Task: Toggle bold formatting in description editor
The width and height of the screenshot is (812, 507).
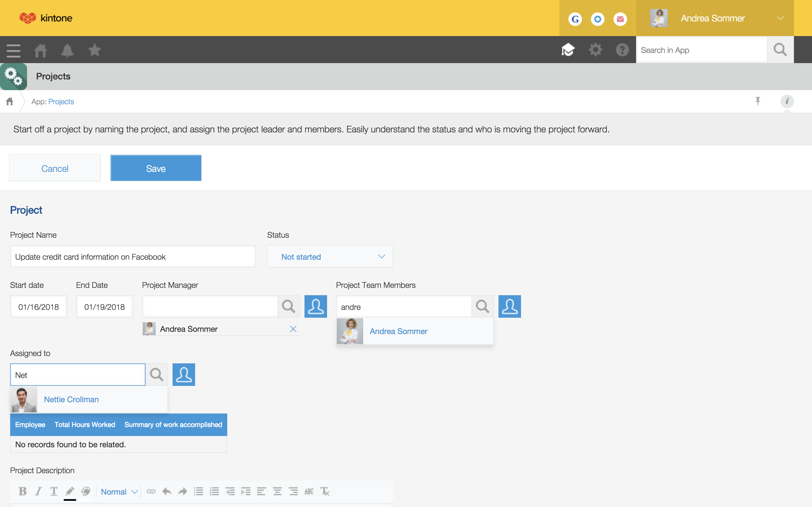Action: pos(23,491)
